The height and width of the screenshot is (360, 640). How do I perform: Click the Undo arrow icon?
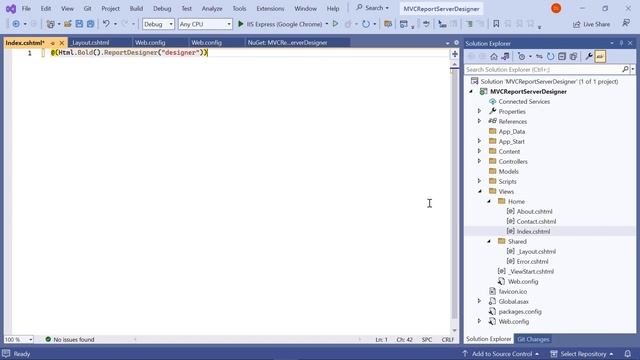coord(106,24)
